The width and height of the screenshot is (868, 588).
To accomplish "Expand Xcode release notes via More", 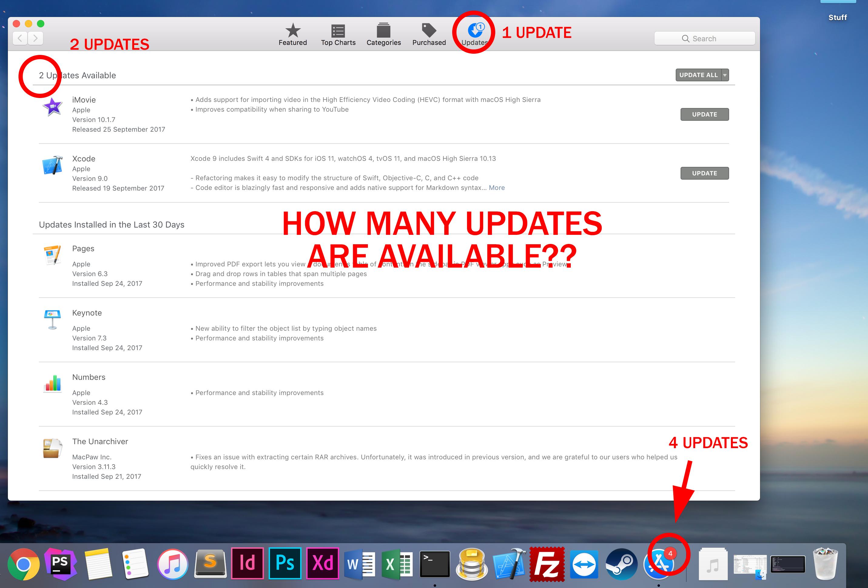I will pos(496,188).
